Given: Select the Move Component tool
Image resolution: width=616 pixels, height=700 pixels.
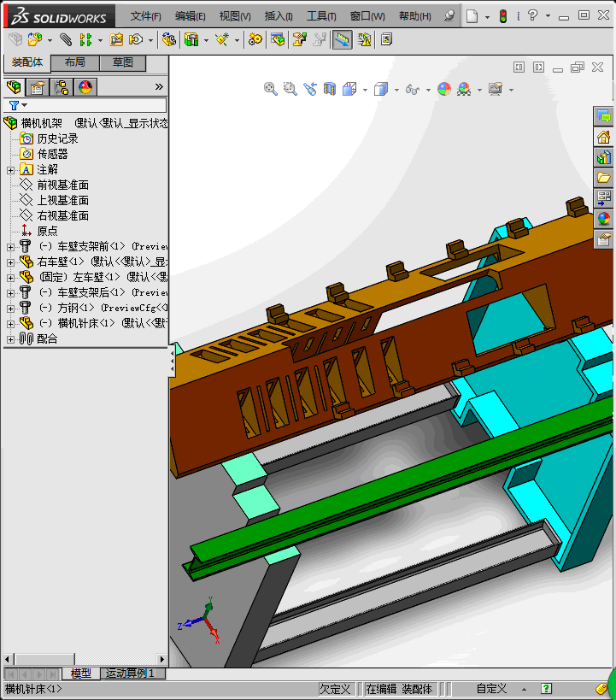Looking at the screenshot, I should coord(136,39).
